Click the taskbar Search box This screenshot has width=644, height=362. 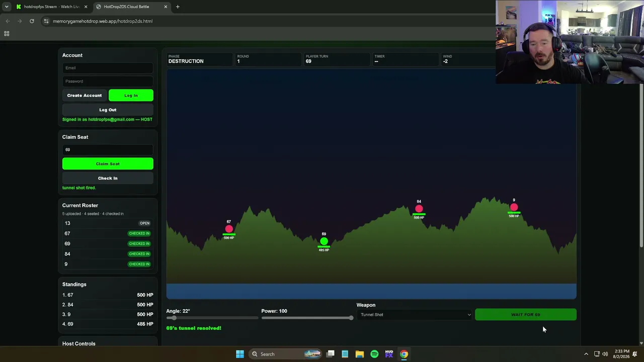click(286, 354)
